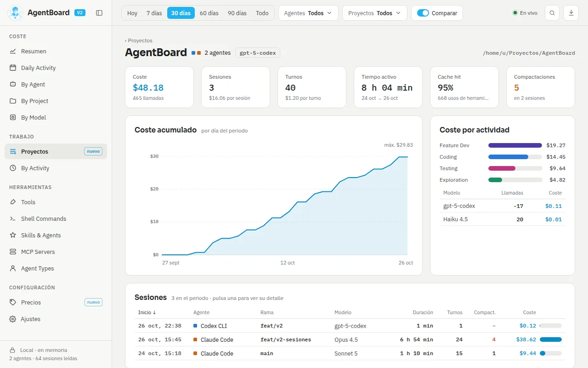Viewport: 588px width, 368px height.
Task: Click the By Activity clock icon
Action: click(x=13, y=168)
